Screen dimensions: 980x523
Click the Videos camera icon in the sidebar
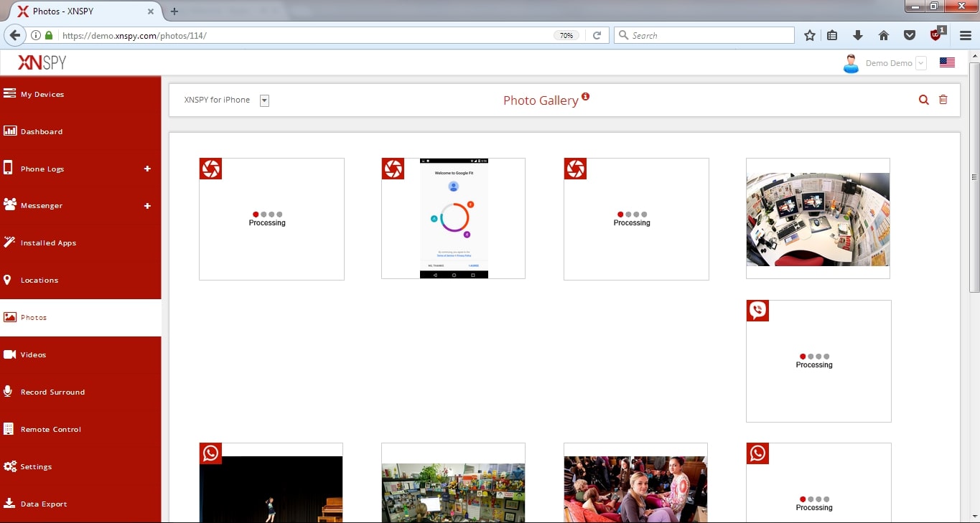click(x=9, y=354)
